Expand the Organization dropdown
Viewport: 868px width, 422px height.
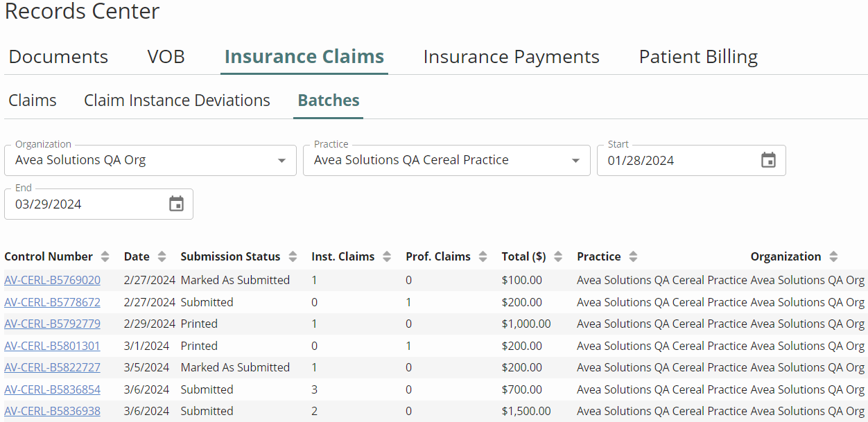point(281,161)
